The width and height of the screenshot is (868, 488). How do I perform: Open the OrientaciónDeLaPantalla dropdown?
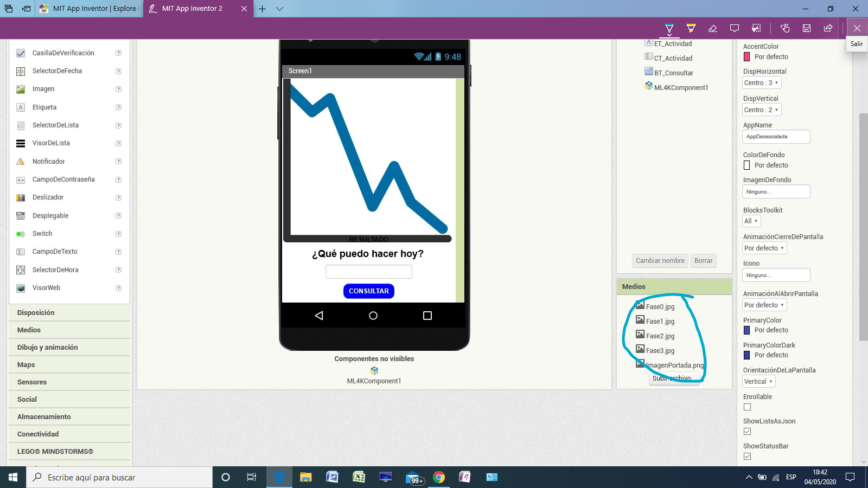point(758,382)
